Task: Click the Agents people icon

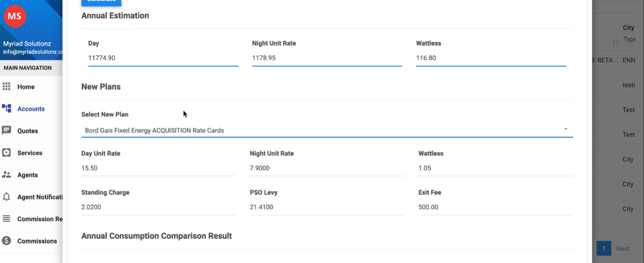Action: click(x=7, y=175)
